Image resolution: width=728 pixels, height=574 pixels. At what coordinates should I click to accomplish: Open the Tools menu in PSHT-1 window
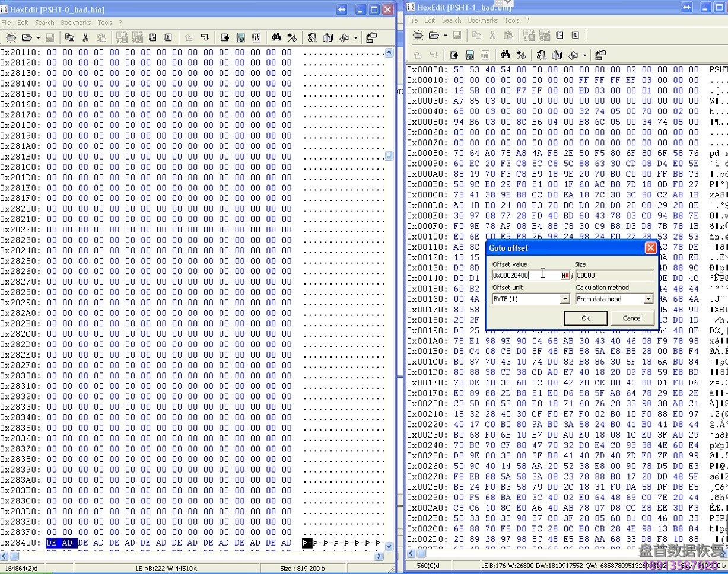point(511,20)
